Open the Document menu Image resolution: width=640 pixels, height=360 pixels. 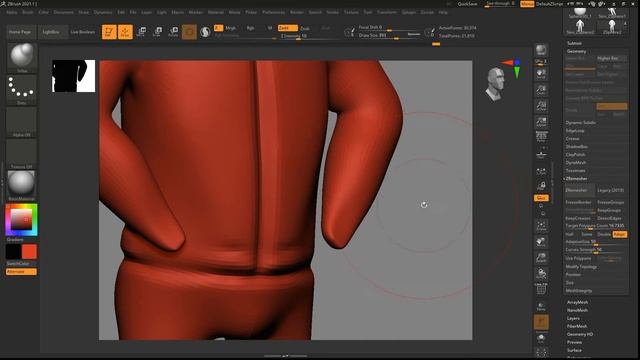[x=64, y=12]
